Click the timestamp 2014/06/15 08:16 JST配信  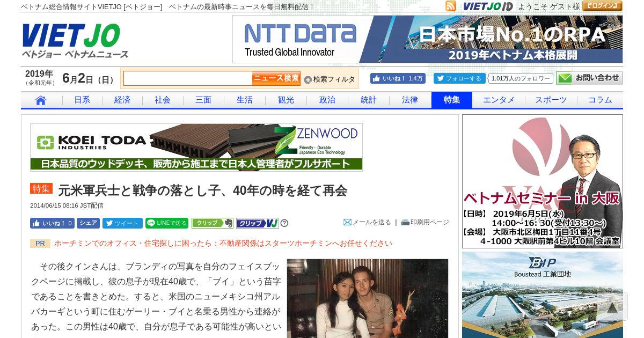67,205
